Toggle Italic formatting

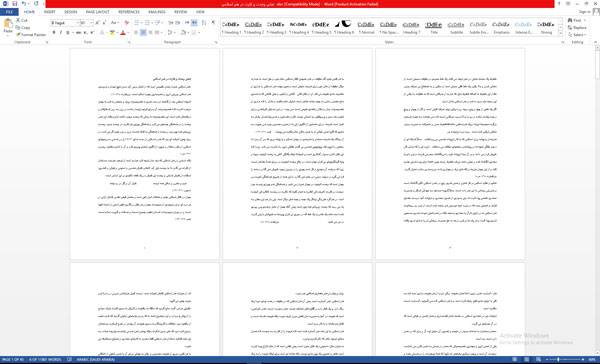pyautogui.click(x=60, y=33)
